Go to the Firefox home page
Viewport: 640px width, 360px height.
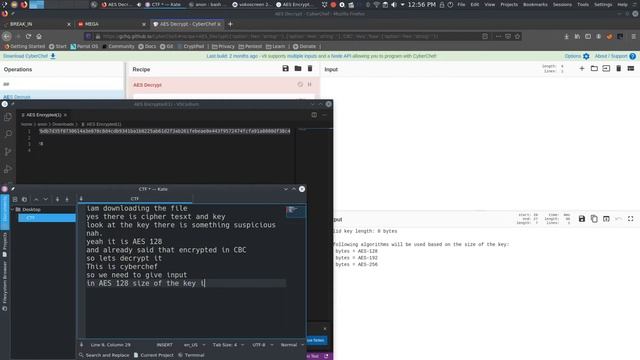coord(39,36)
